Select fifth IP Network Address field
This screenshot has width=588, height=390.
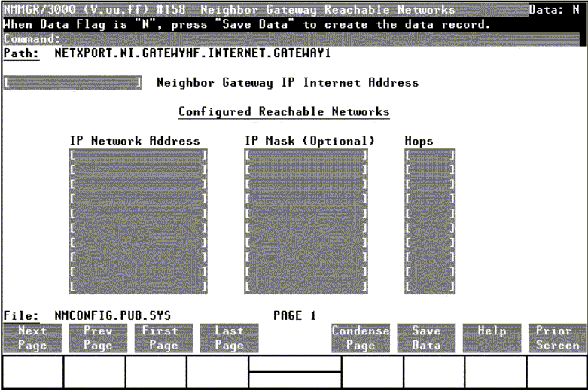click(139, 213)
